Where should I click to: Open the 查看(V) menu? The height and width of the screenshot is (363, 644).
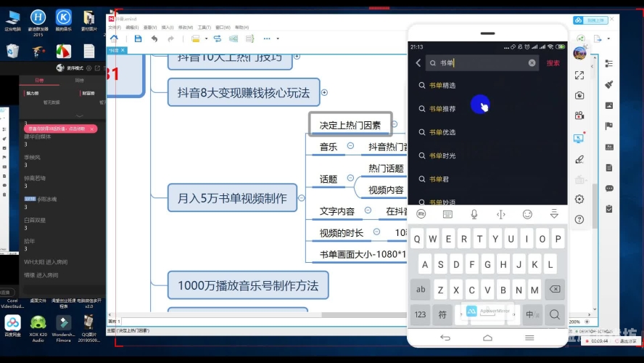pyautogui.click(x=150, y=28)
